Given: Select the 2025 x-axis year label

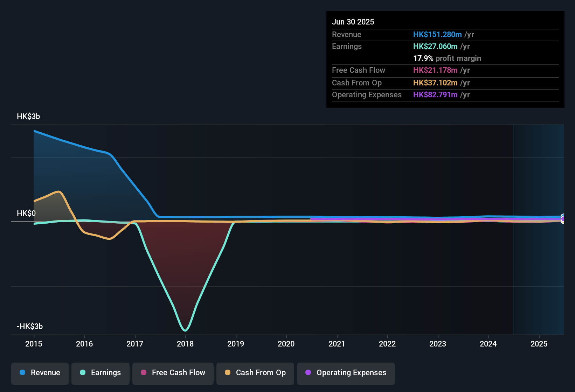Looking at the screenshot, I should click(x=539, y=344).
